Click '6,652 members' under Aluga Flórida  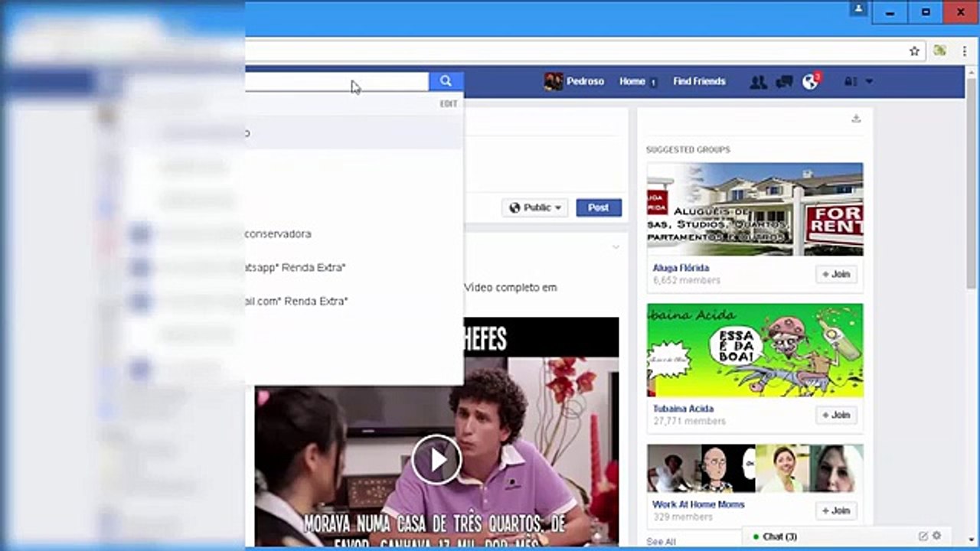687,281
